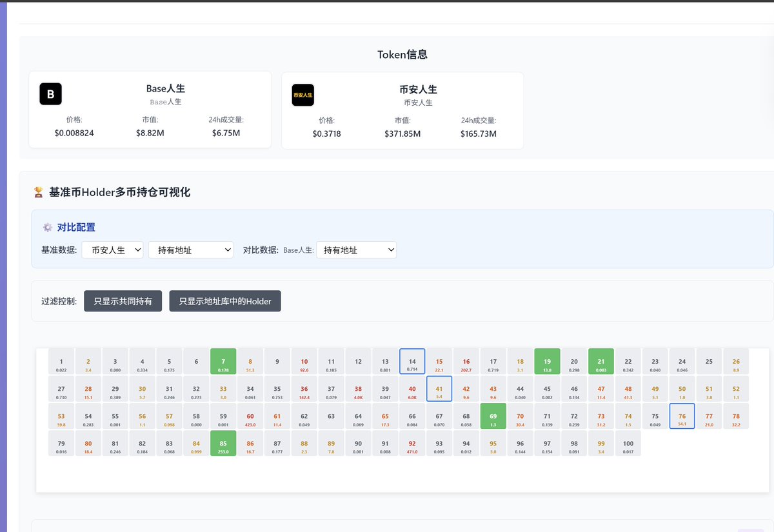774x532 pixels.
Task: Click 币安人生 price value $0.3718
Action: [x=326, y=133]
